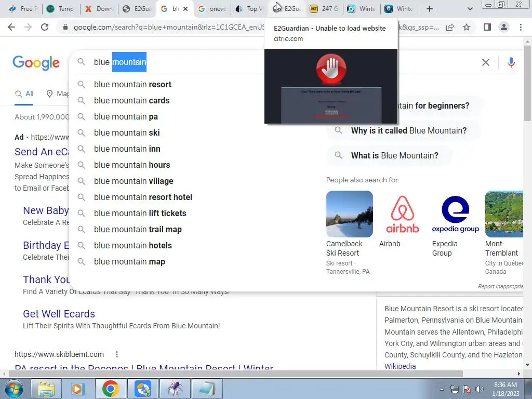Viewport: 532px width, 399px height.
Task: Open more options for skibluemt.com result
Action: click(x=117, y=354)
